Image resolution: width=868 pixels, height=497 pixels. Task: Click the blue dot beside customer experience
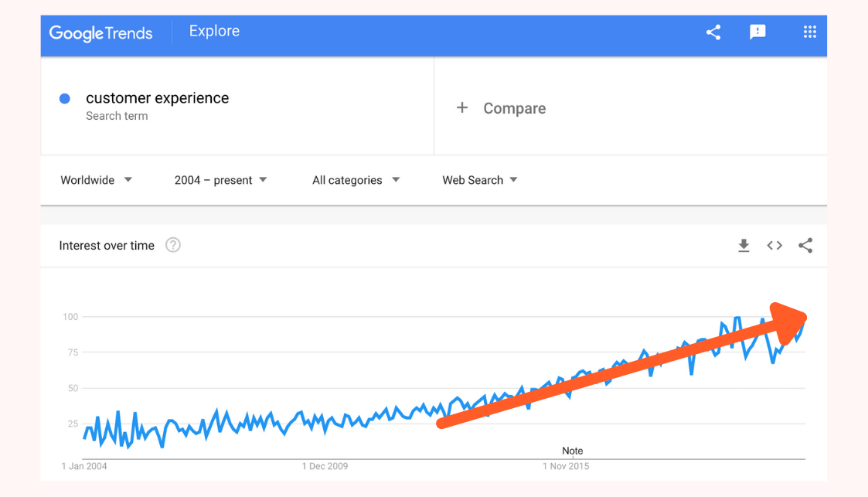click(65, 98)
